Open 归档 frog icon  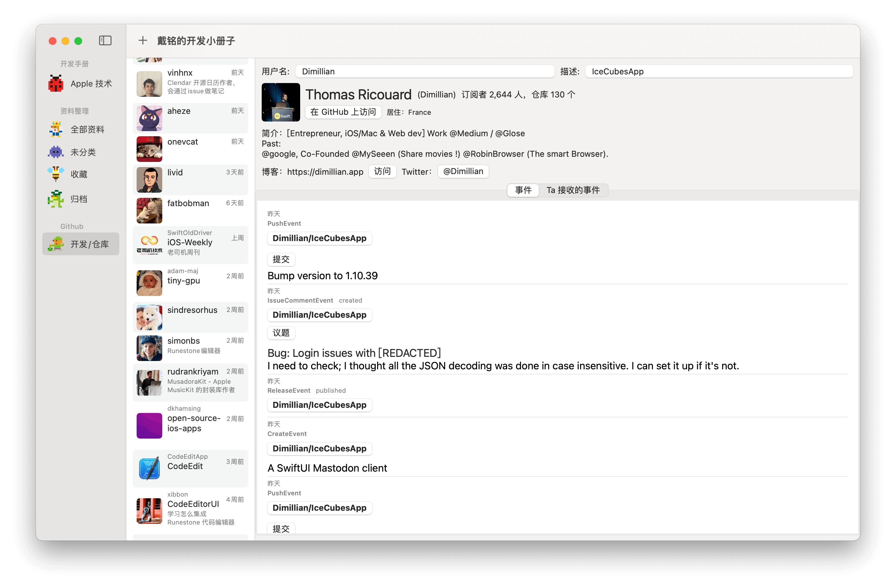point(56,199)
